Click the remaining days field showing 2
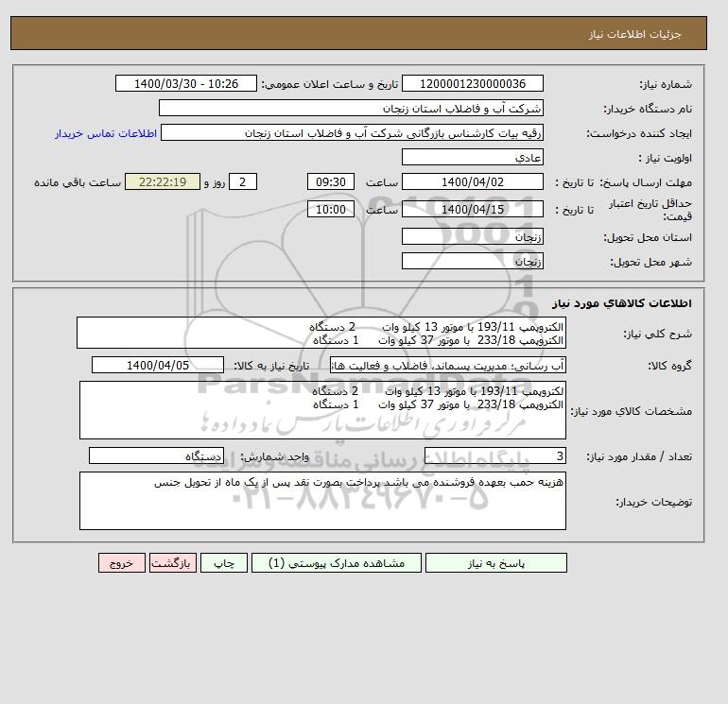 coord(242,182)
